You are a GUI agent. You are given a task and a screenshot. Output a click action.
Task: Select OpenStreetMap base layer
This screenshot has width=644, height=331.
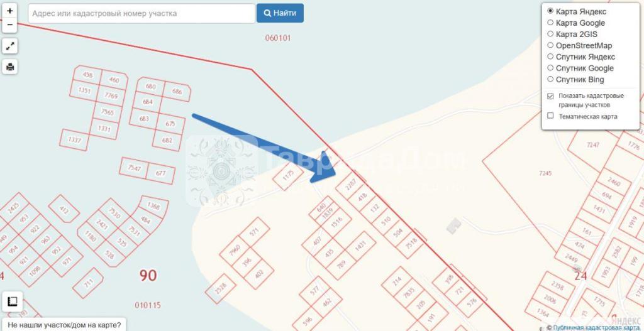(550, 45)
